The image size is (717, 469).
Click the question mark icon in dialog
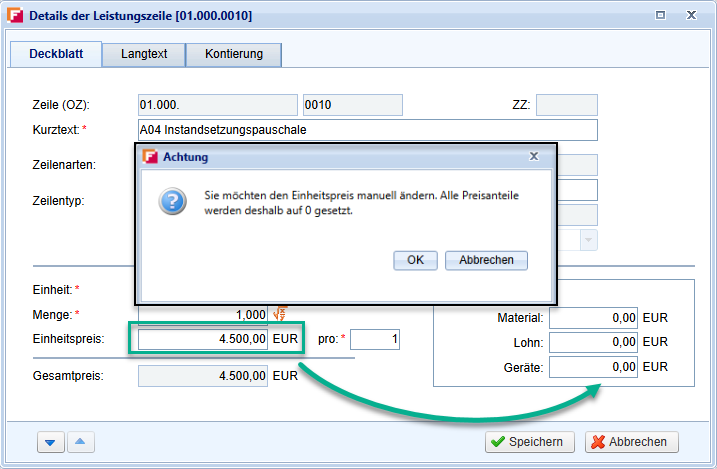pyautogui.click(x=172, y=203)
